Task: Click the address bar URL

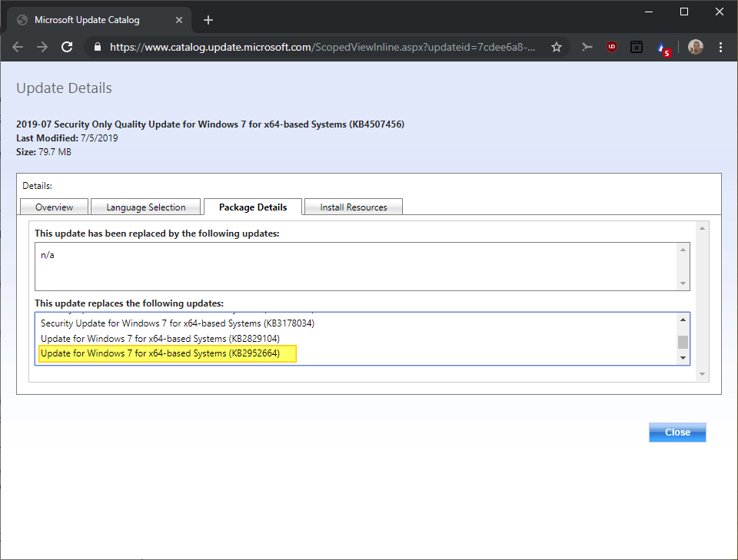Action: pos(322,47)
